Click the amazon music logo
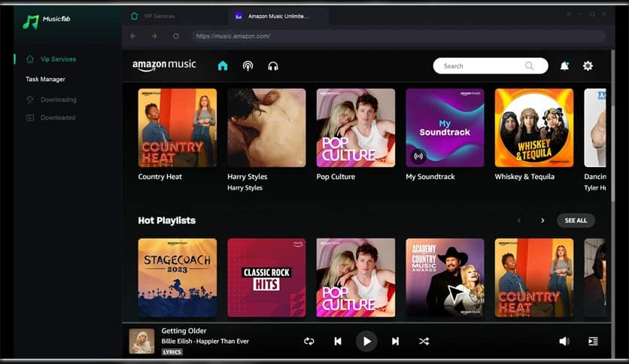 click(164, 65)
